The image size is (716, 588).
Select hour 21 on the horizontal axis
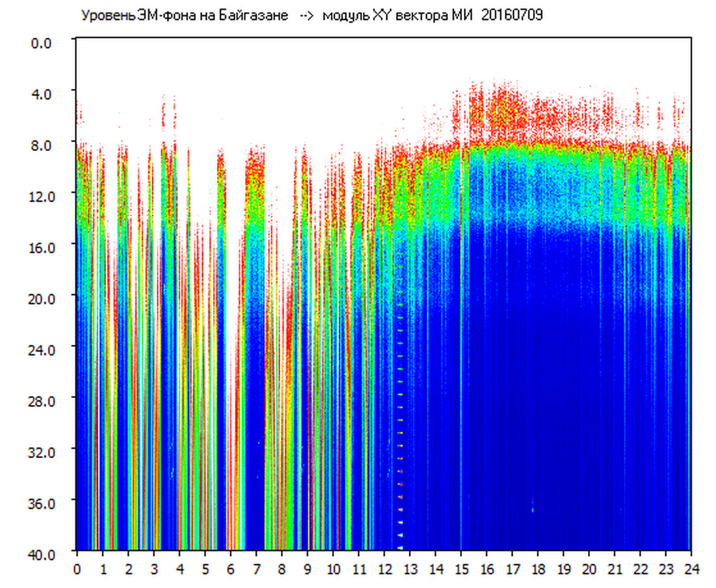[614, 569]
